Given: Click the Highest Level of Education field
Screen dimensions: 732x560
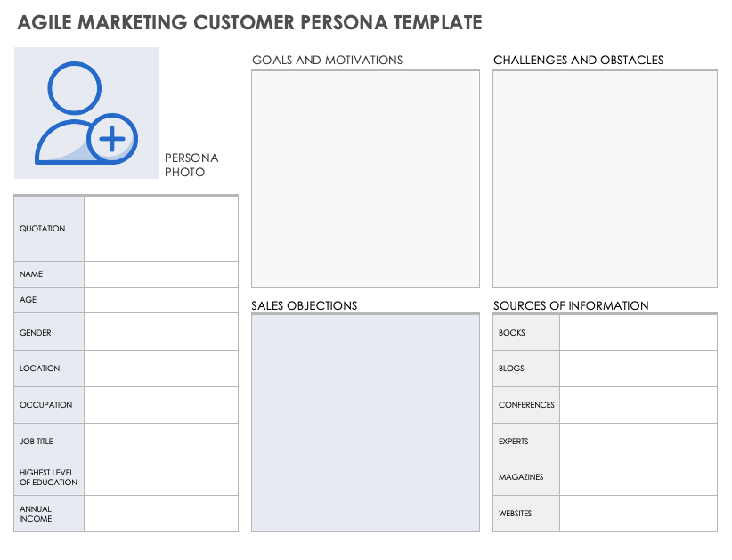Looking at the screenshot, I should click(161, 477).
